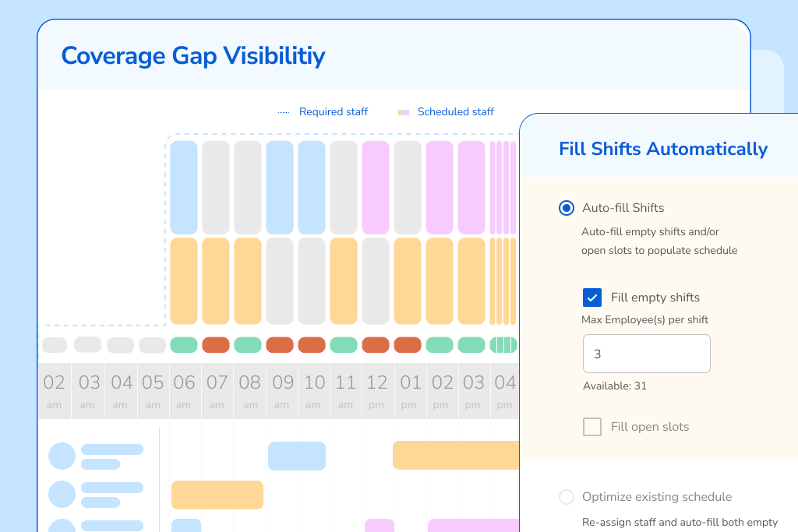798x532 pixels.
Task: Click the red gap indicator under 07 am
Action: click(x=216, y=344)
